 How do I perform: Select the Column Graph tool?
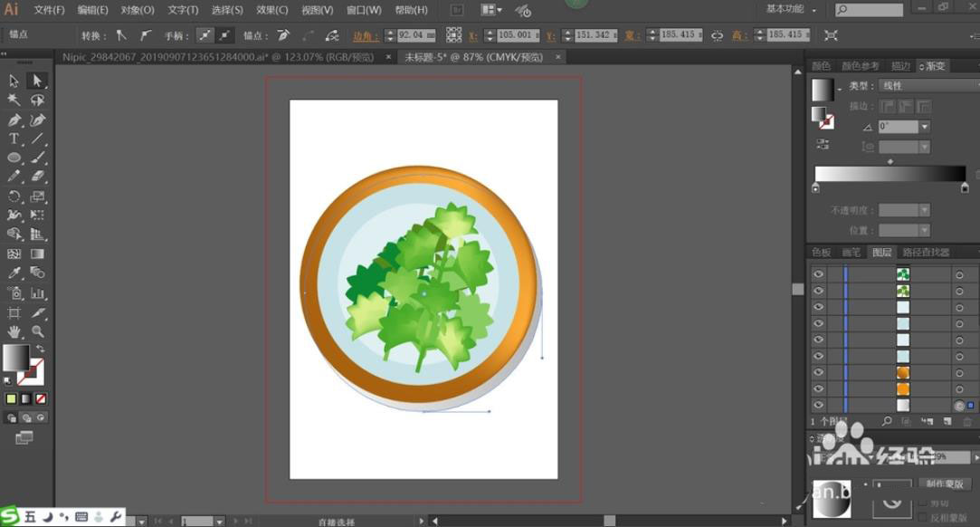point(37,292)
